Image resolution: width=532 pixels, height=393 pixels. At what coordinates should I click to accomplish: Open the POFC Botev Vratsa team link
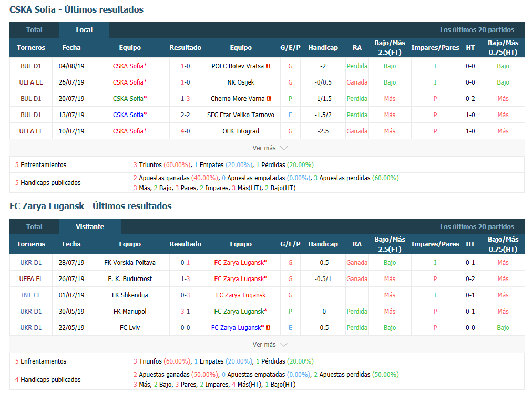[x=238, y=66]
